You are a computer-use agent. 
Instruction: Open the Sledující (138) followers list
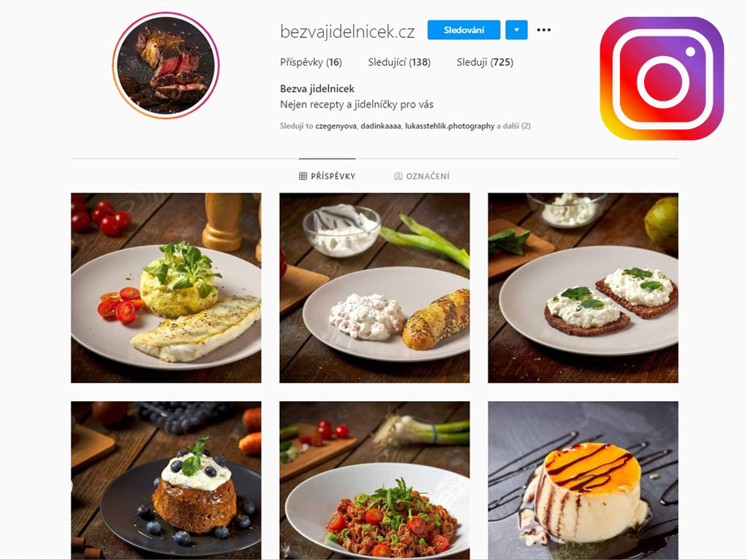click(x=399, y=63)
